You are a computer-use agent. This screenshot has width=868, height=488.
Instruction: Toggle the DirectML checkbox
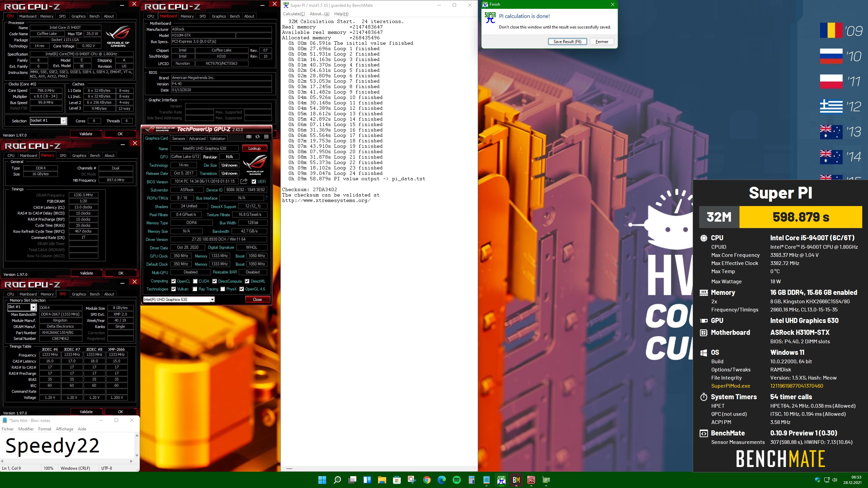click(x=247, y=281)
